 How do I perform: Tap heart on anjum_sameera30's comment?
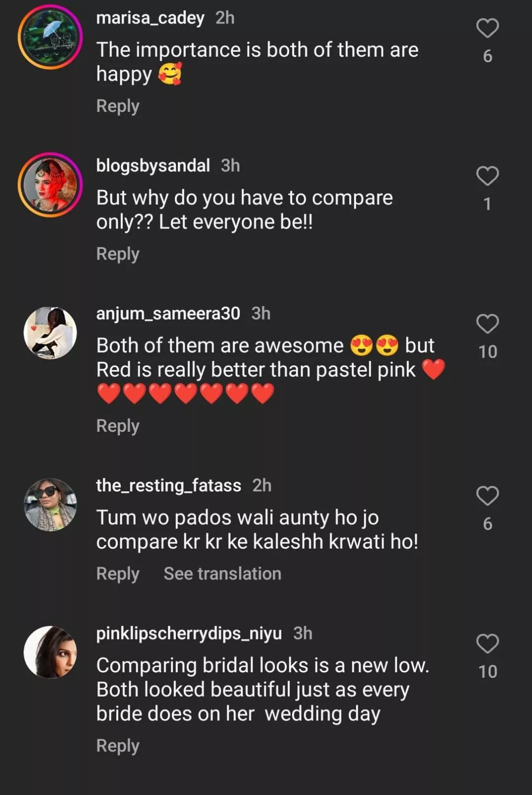coord(487,324)
